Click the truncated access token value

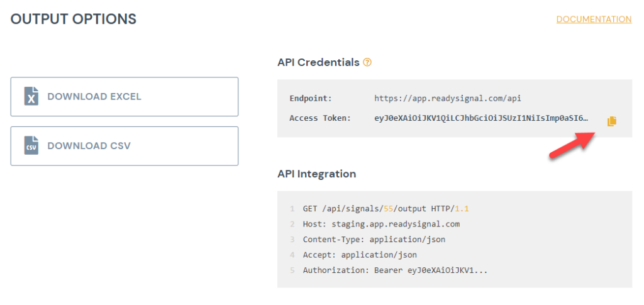point(481,118)
